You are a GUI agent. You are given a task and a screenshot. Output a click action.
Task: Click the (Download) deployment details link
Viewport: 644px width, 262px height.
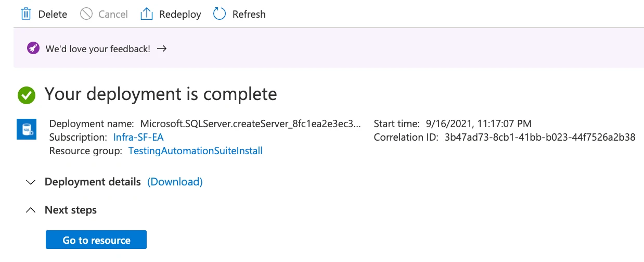coord(175,182)
